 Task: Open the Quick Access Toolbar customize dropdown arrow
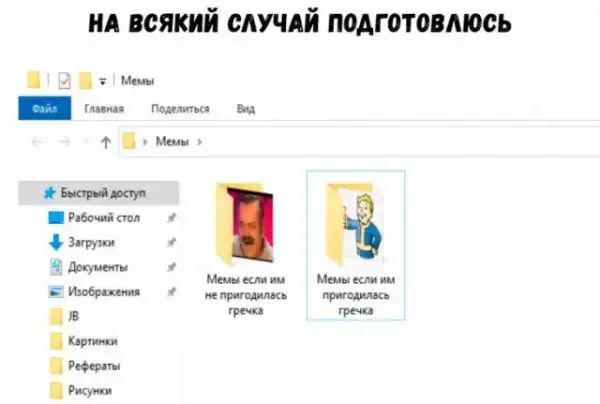(x=103, y=81)
